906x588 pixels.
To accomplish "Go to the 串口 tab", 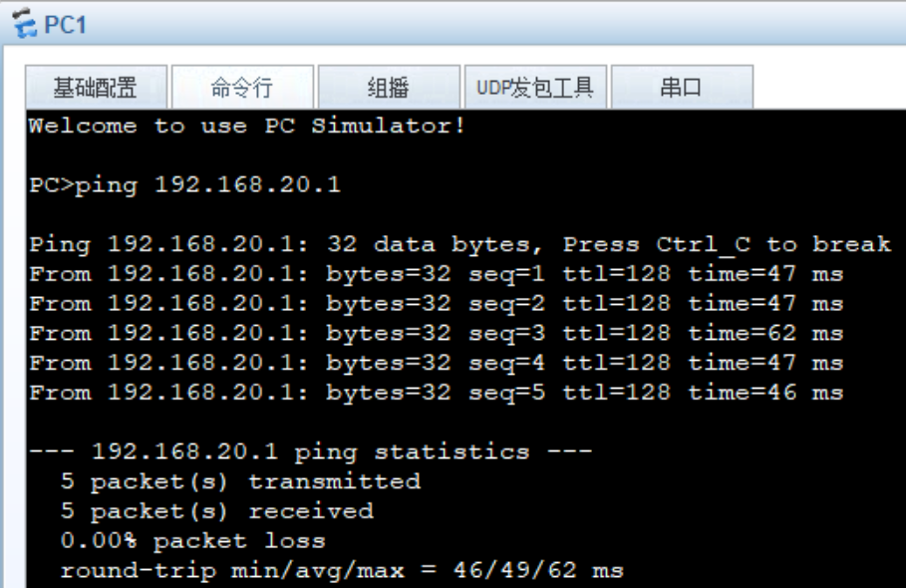I will [681, 88].
